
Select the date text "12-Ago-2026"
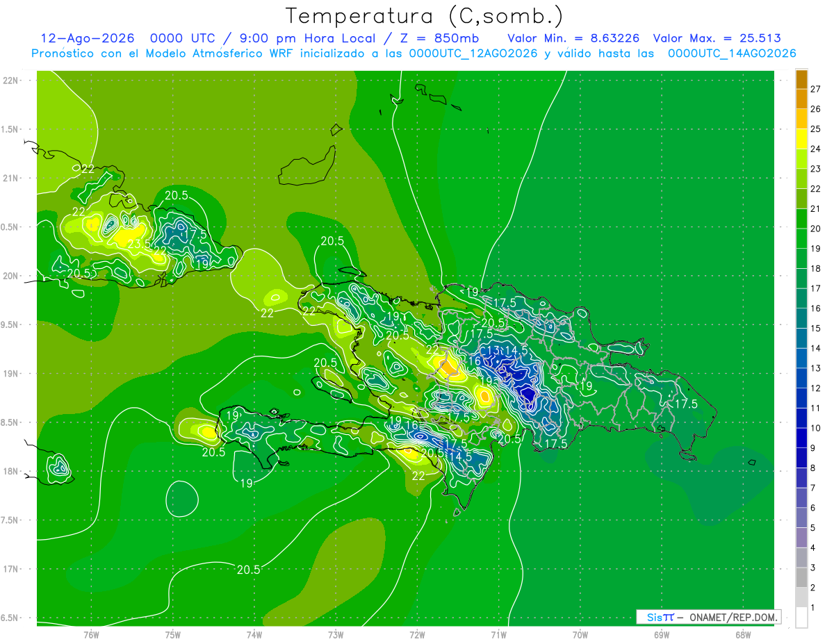(88, 38)
